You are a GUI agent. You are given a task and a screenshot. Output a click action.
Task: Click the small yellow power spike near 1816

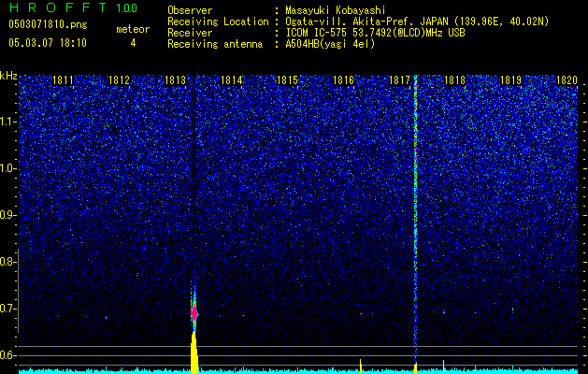[x=361, y=367]
